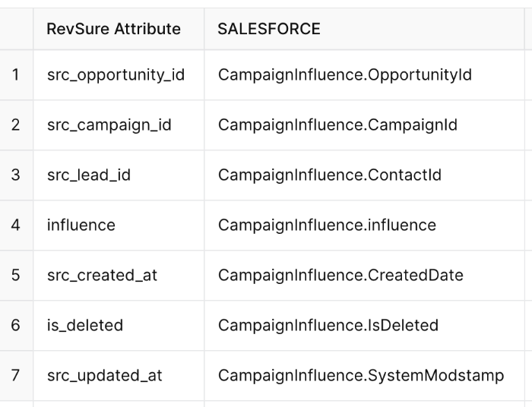The height and width of the screenshot is (407, 532).
Task: Select the RevSure Attribute column header
Action: point(119,29)
